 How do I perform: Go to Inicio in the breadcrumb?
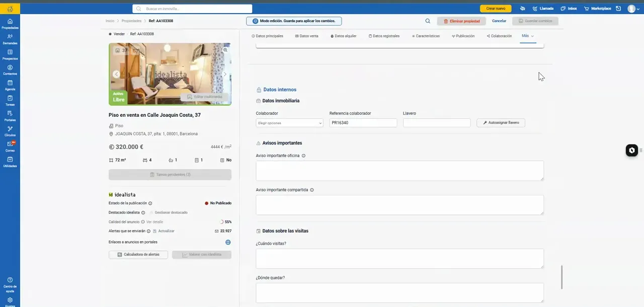click(x=110, y=21)
